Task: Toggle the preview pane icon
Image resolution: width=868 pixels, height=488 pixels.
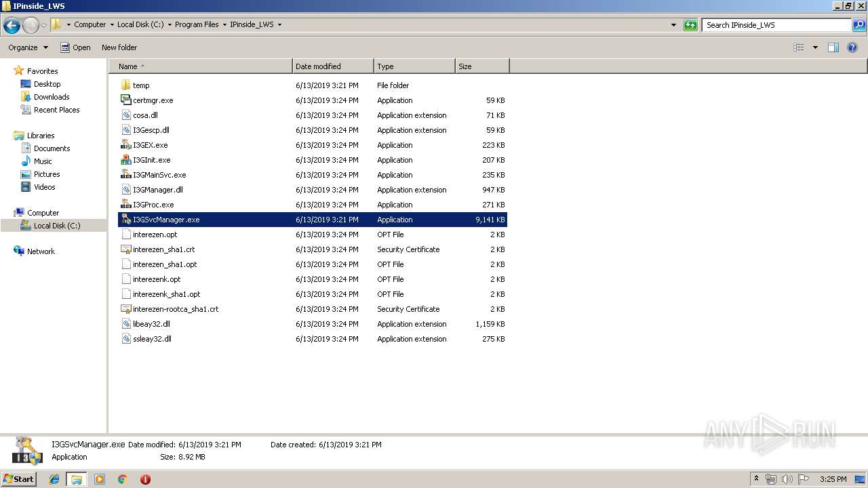Action: [833, 47]
